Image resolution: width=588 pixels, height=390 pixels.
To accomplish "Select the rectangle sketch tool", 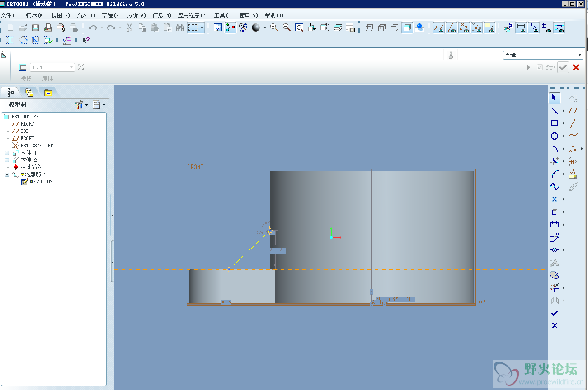I will point(555,123).
